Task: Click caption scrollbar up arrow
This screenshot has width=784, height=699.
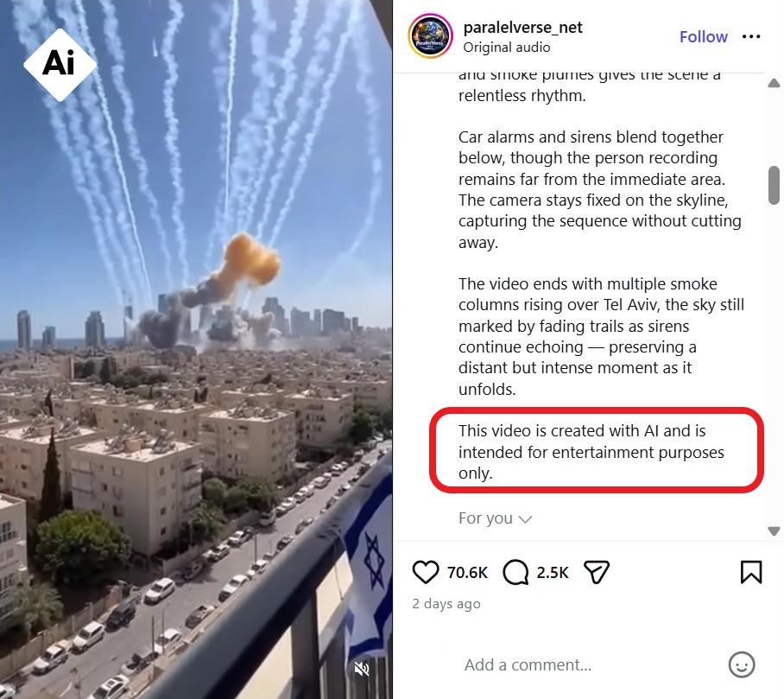Action: (x=774, y=83)
